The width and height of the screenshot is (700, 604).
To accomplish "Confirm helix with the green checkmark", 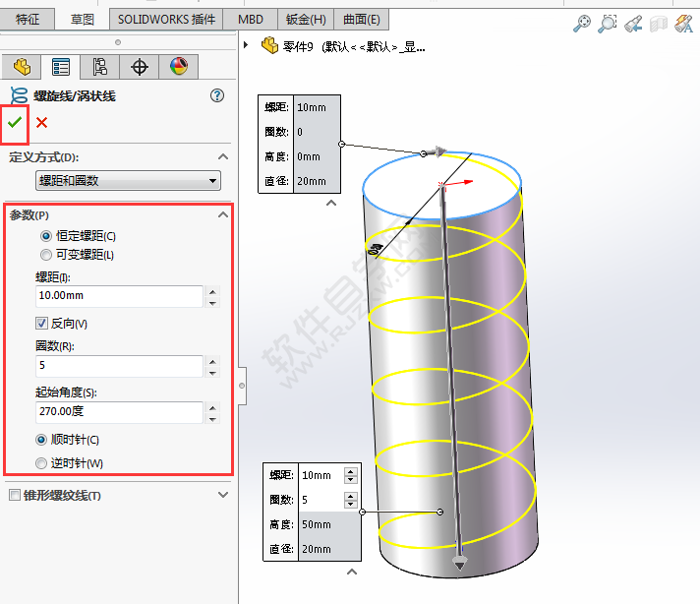I will pyautogui.click(x=15, y=122).
